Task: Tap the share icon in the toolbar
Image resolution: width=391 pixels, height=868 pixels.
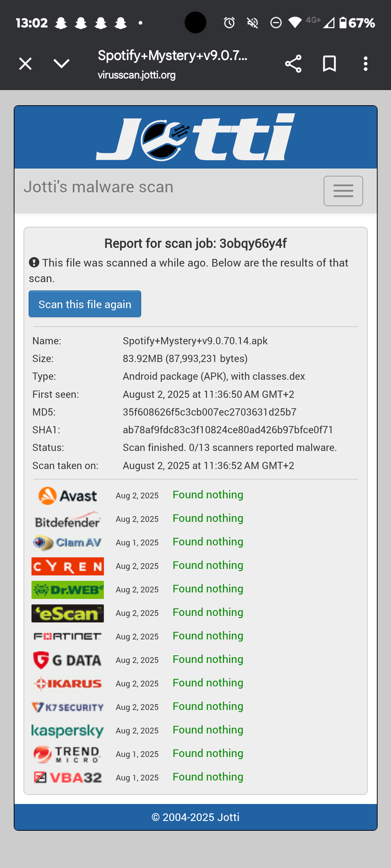Action: [293, 64]
